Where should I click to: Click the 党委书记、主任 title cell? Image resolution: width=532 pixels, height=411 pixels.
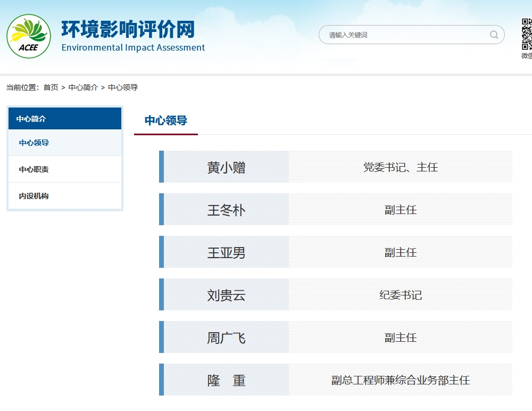point(401,167)
